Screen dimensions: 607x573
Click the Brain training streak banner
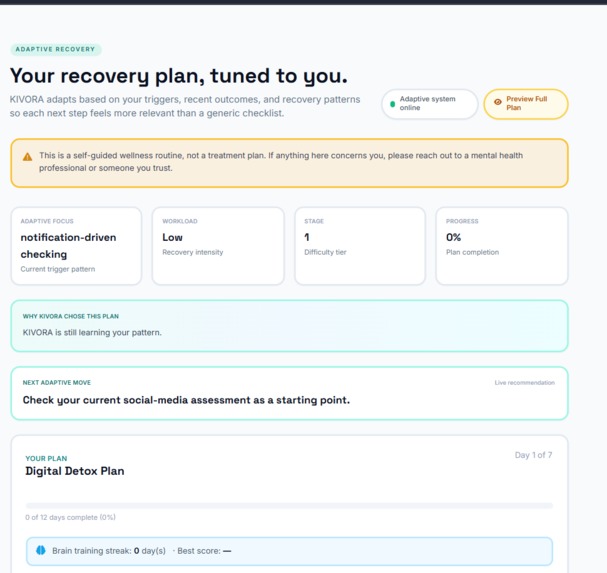289,551
